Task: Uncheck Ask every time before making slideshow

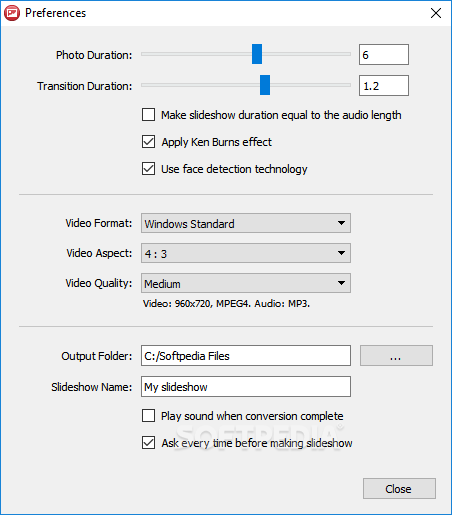Action: point(148,443)
